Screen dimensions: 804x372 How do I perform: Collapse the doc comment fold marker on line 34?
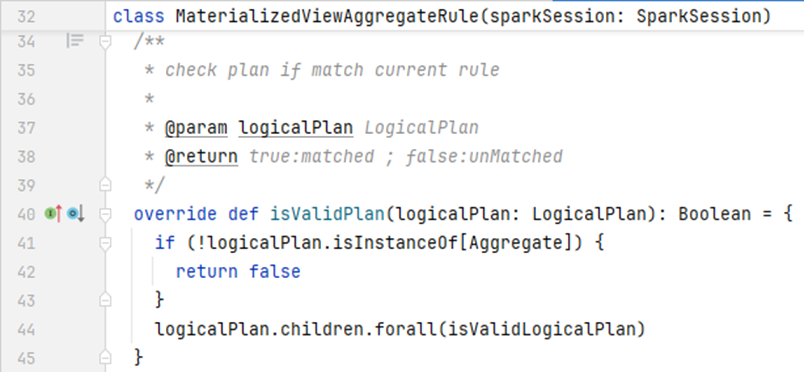tap(105, 41)
